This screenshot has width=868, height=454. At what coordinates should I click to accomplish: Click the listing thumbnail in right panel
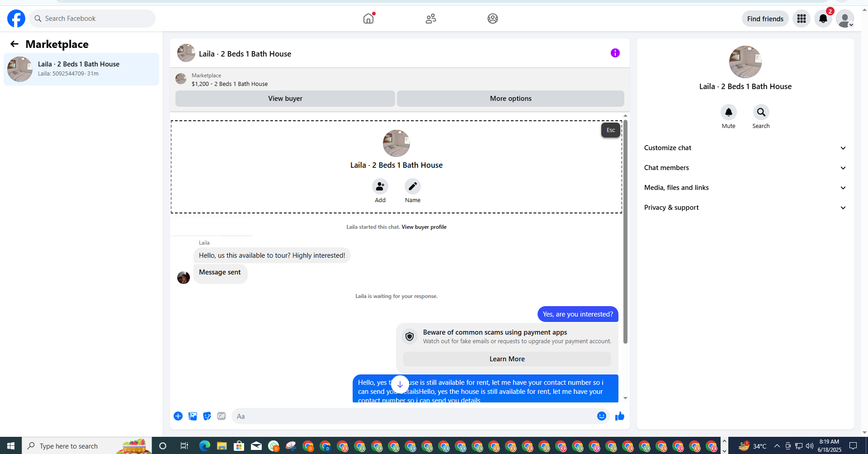[745, 62]
